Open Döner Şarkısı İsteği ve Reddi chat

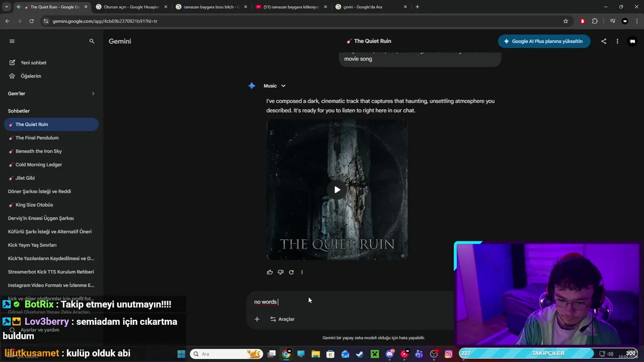tap(51, 192)
